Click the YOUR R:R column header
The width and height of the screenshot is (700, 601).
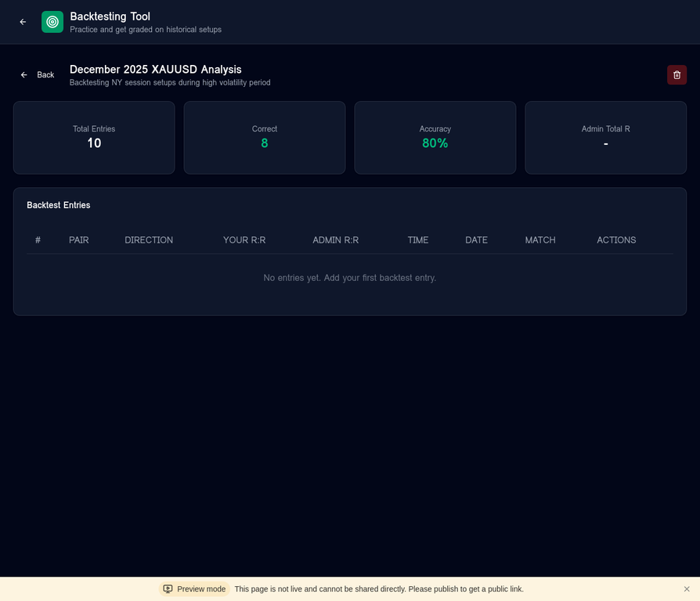(x=244, y=240)
